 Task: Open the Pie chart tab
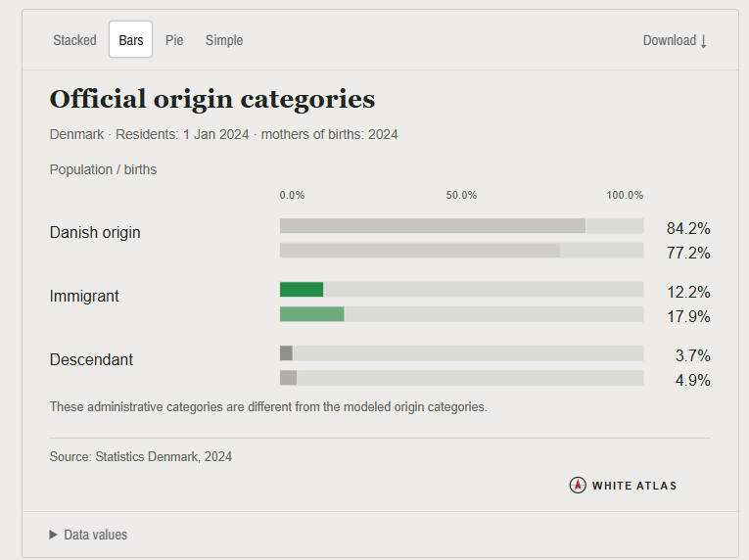[174, 40]
